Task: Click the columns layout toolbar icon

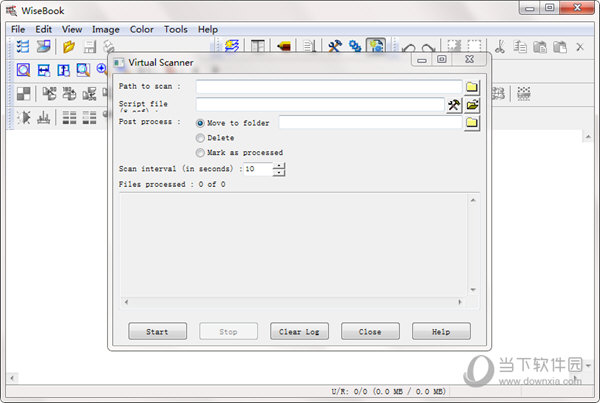Action: pyautogui.click(x=258, y=47)
